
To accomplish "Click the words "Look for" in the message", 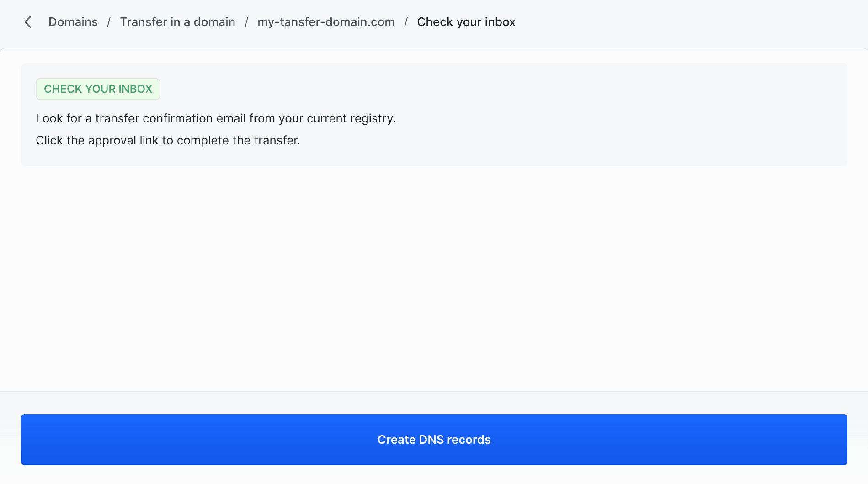I will pyautogui.click(x=59, y=118).
